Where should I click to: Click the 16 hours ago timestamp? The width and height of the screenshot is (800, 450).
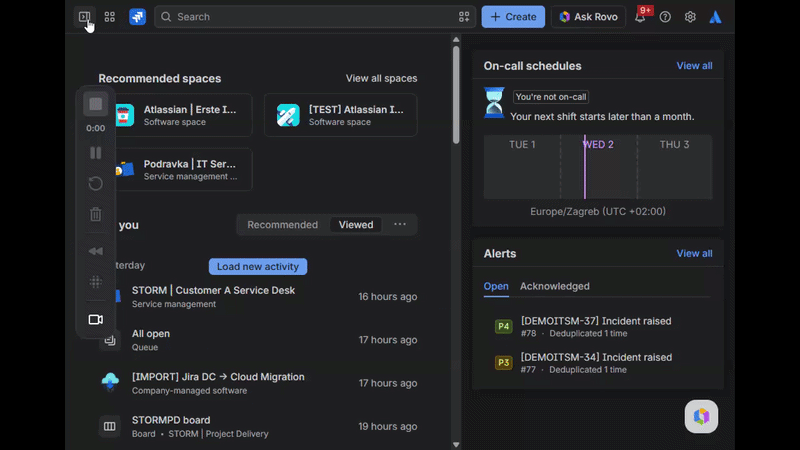click(387, 296)
